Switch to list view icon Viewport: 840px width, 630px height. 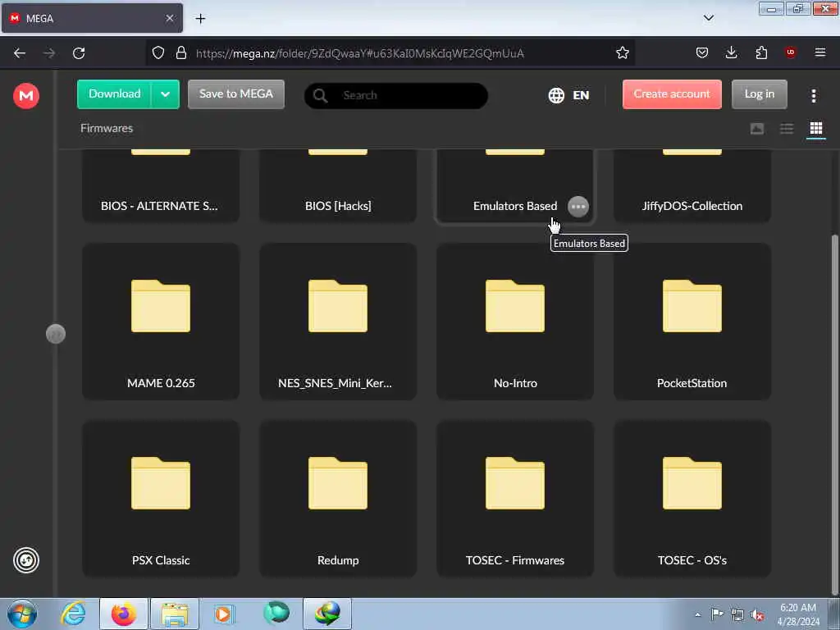[x=787, y=129]
